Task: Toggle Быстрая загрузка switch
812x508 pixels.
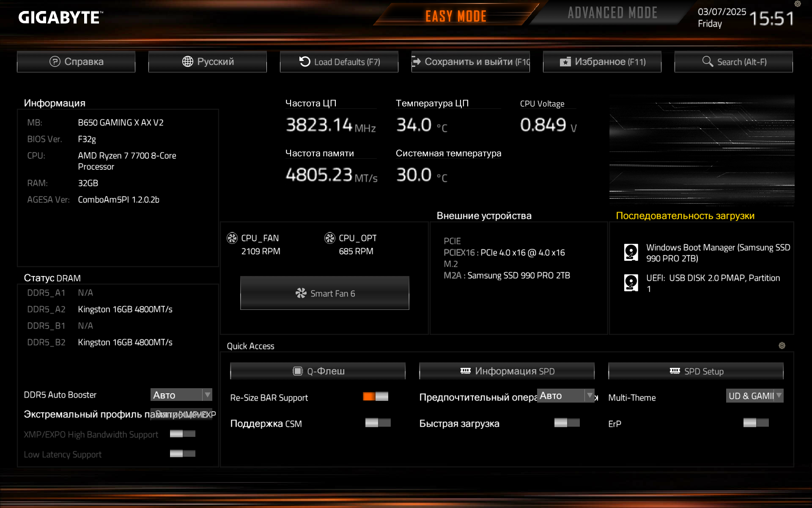Action: 567,422
